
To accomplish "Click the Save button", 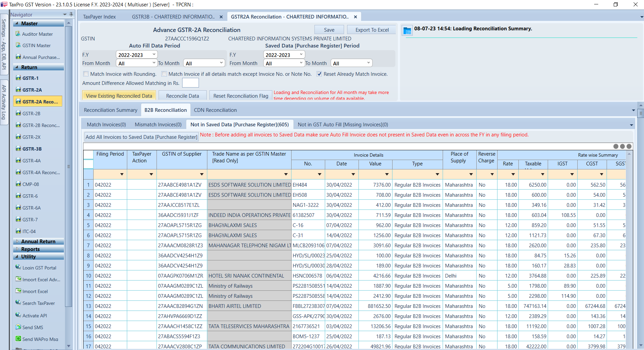I will pos(329,30).
